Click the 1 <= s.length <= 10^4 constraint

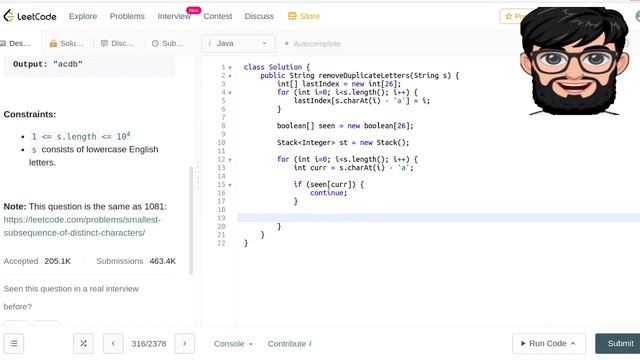pos(81,136)
